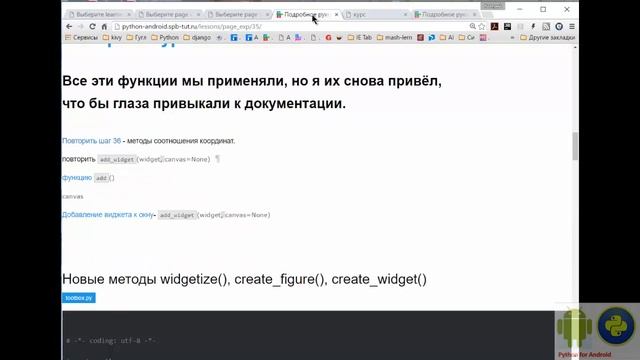Open the Adobe PDF extension icon
The width and height of the screenshot is (640, 360).
(495, 27)
